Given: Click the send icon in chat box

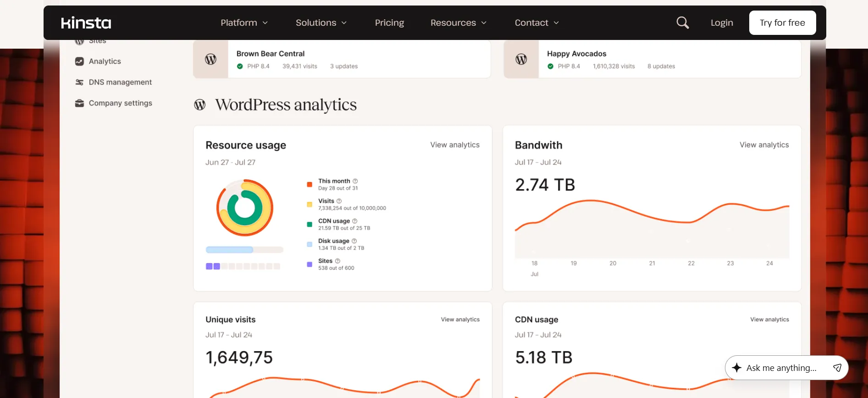Looking at the screenshot, I should pos(837,368).
